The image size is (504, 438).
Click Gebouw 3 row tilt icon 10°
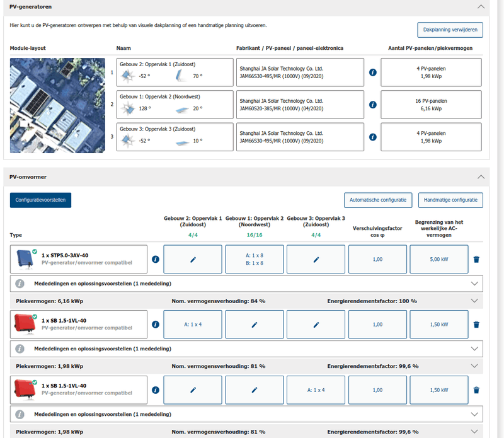coord(182,142)
